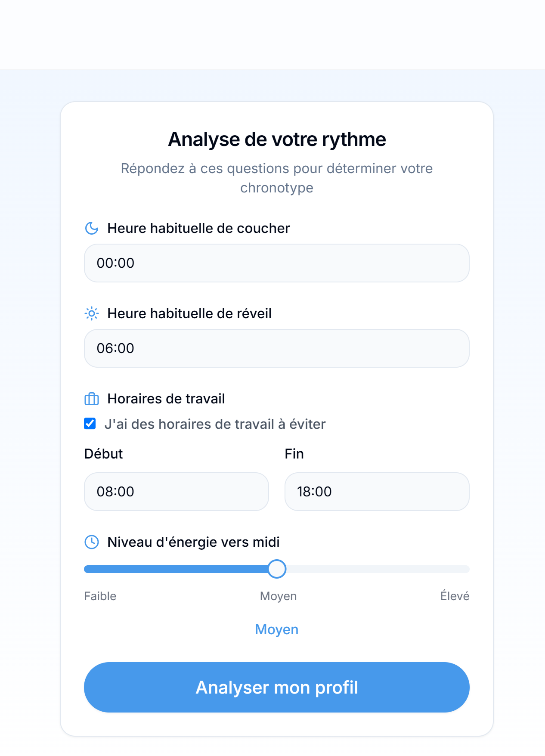Click the filled blue part of slider track
This screenshot has height=756, width=545.
coord(176,569)
